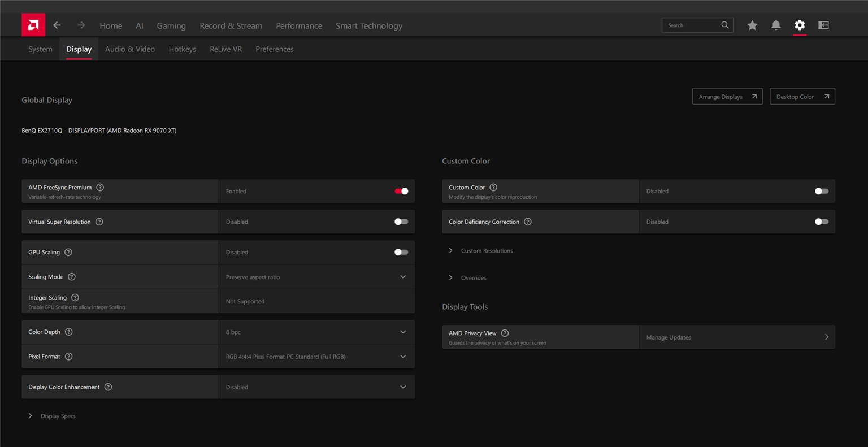Expand Overrides section
The width and height of the screenshot is (868, 447).
(x=467, y=277)
